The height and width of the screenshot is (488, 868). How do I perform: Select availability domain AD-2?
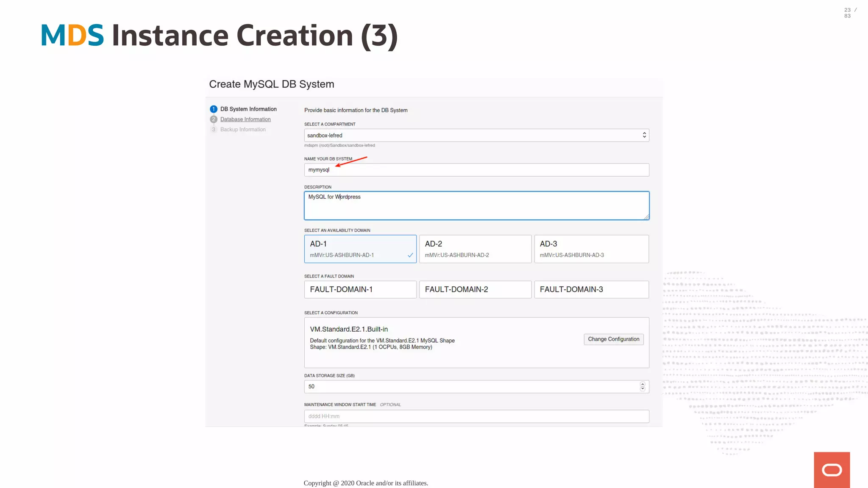475,249
